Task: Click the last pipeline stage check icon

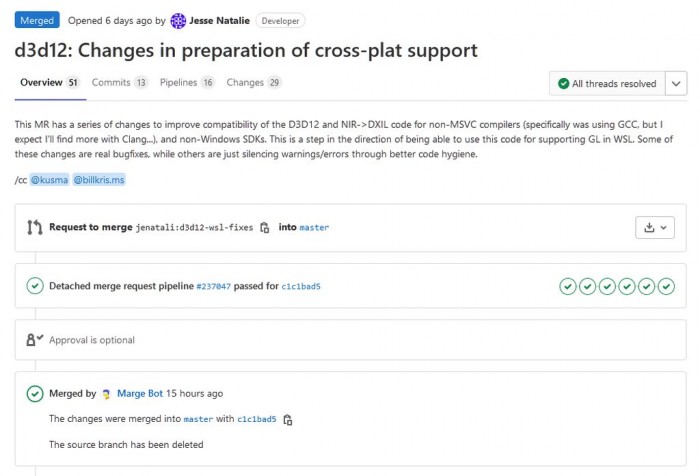Action: click(x=666, y=286)
